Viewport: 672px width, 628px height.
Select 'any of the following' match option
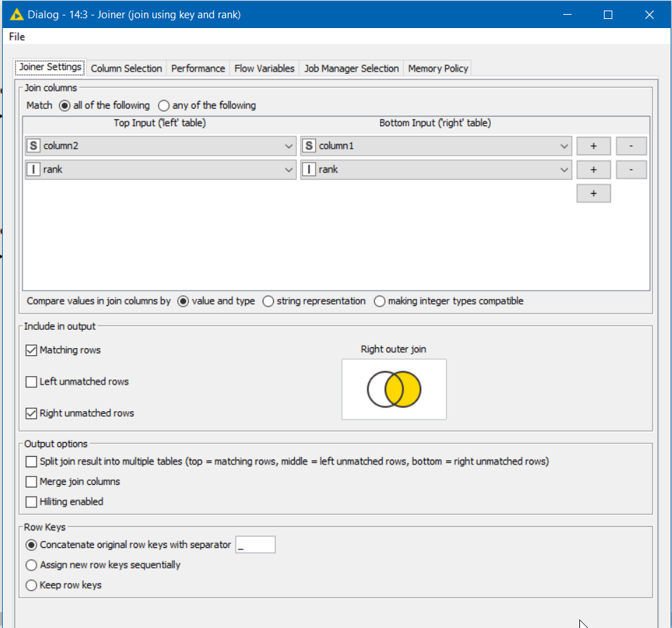[x=164, y=106]
